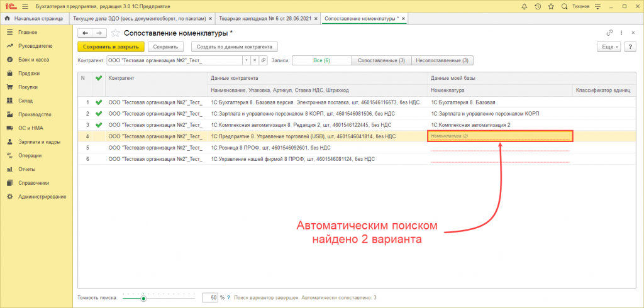Screen dimensions: 644x308
Task: Click checkmark in row 1 Бухгалтерия 8
Action: 97,102
